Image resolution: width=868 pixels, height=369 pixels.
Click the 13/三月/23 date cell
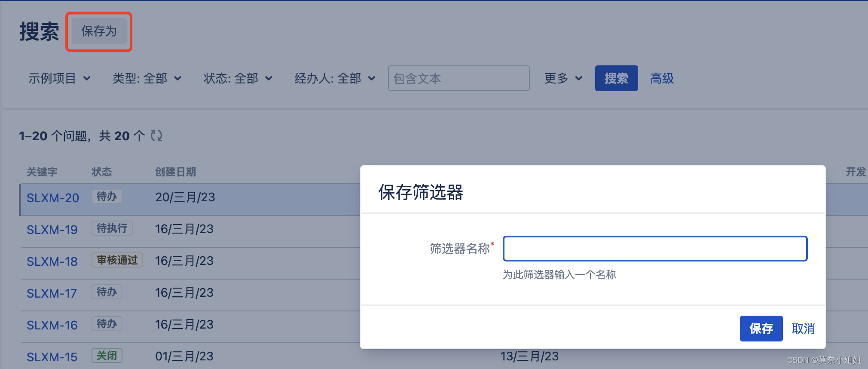coord(529,356)
